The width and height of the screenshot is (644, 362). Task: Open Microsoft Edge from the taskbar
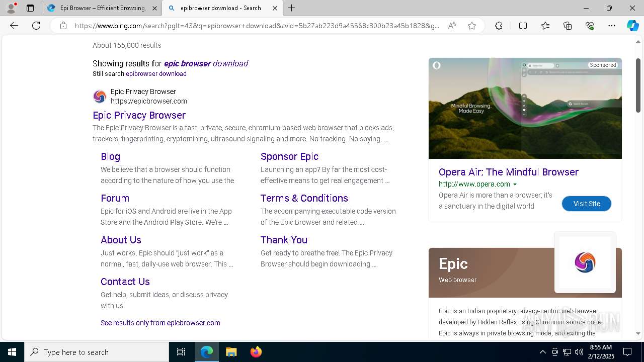point(207,352)
